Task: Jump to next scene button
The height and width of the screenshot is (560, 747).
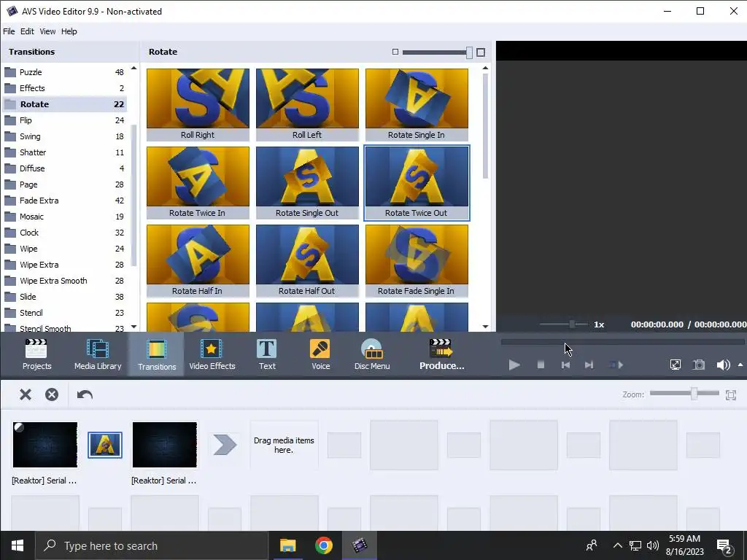Action: [616, 365]
